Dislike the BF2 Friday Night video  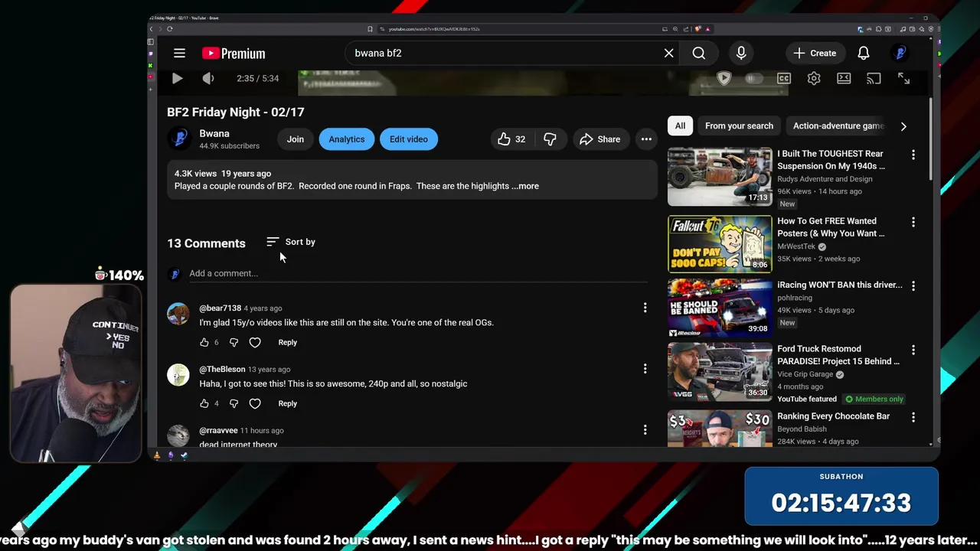[550, 139]
